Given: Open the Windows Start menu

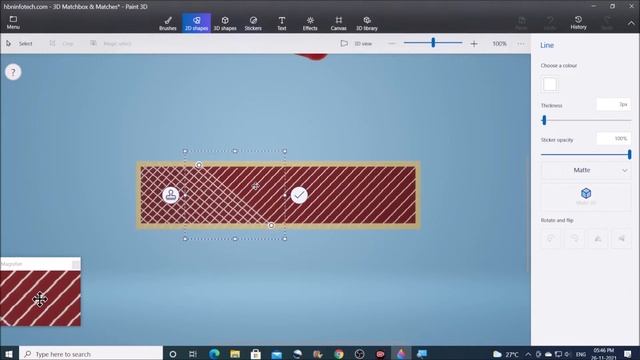Looking at the screenshot, I should point(9,354).
